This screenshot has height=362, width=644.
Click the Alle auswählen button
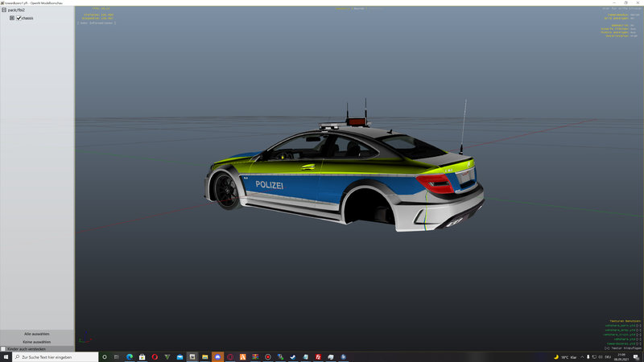37,334
